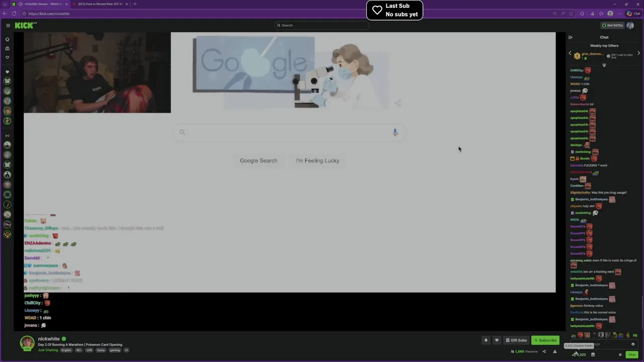644x362 pixels.
Task: Expand the recommended channels sidebar section
Action: (x=7, y=136)
